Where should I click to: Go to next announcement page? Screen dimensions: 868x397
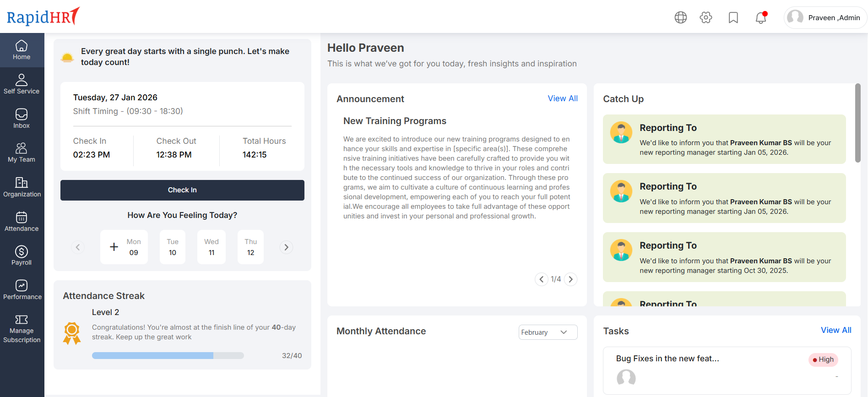point(570,279)
